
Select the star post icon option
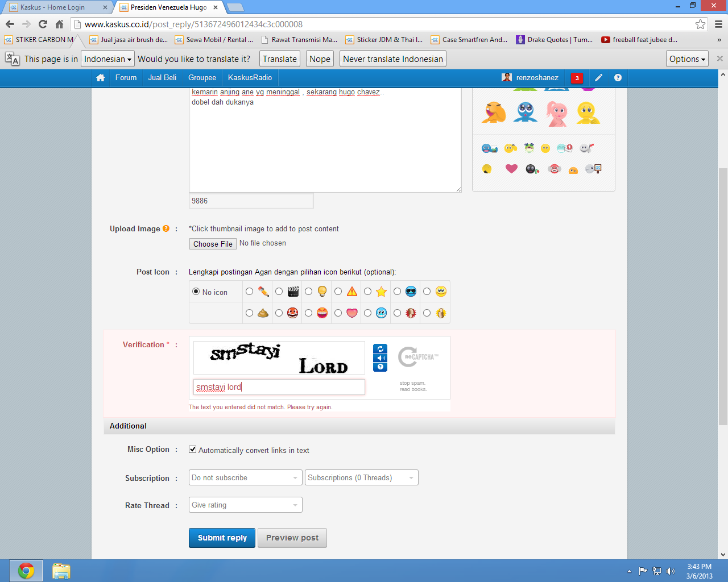click(x=367, y=292)
